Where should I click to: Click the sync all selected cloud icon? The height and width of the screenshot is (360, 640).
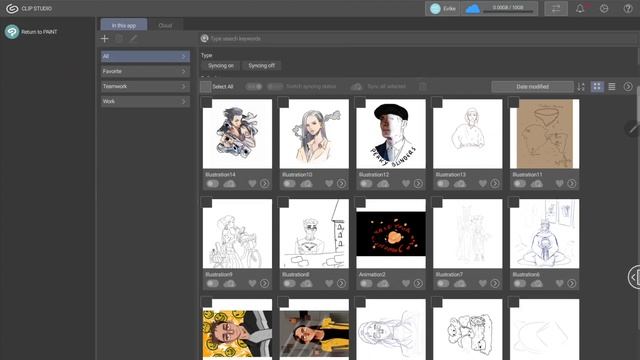pos(356,87)
